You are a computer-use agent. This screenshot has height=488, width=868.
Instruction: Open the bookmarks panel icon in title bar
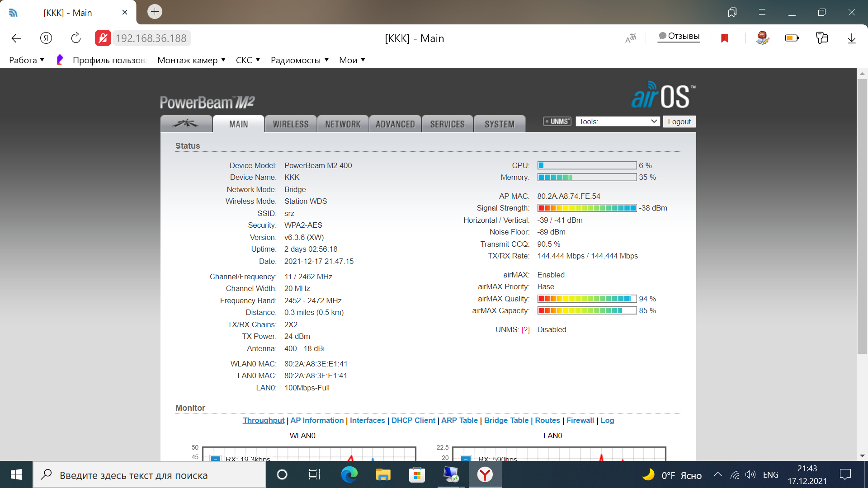[x=732, y=12]
